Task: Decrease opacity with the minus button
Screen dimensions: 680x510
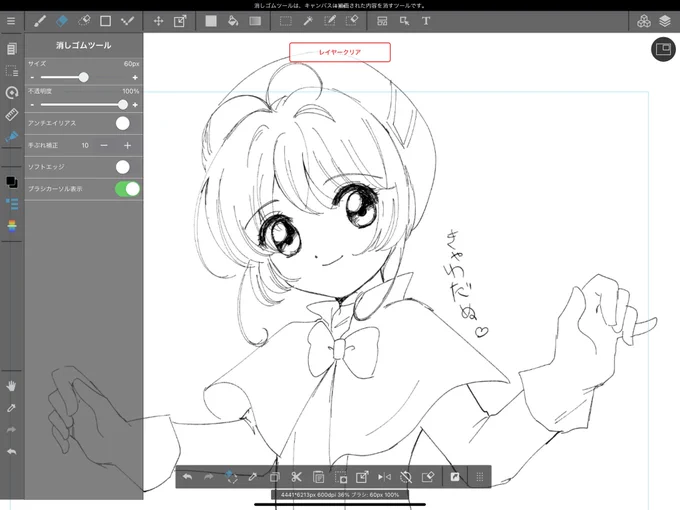Action: pyautogui.click(x=32, y=105)
